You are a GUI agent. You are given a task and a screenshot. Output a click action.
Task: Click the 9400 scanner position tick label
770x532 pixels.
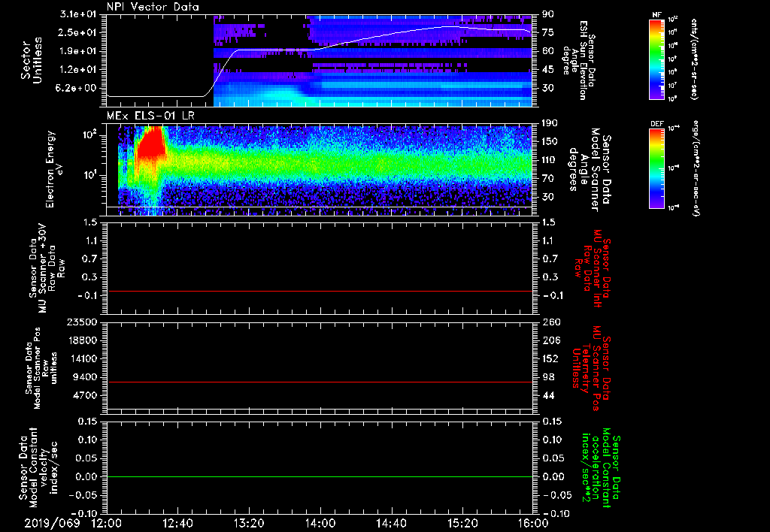85,377
